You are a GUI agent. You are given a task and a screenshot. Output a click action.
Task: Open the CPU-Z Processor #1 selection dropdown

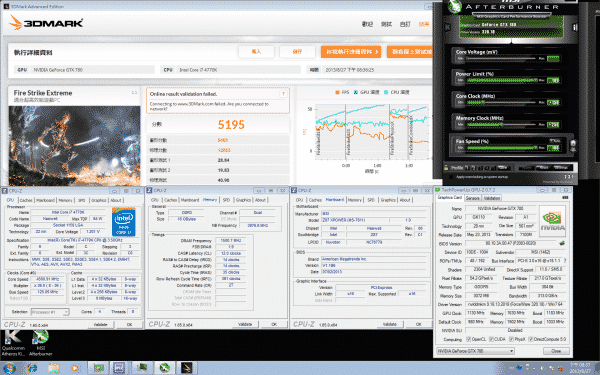tap(50, 312)
